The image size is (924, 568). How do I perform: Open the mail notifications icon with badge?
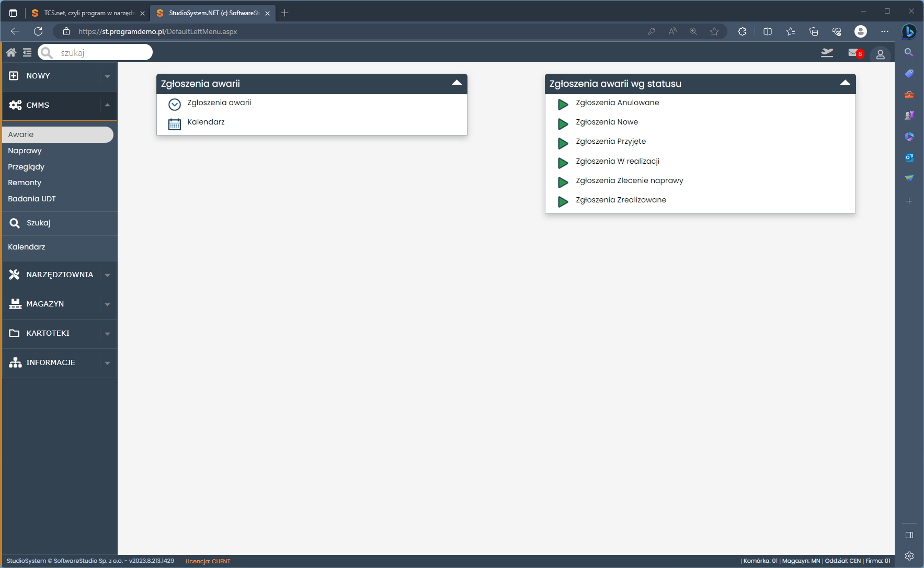click(854, 53)
